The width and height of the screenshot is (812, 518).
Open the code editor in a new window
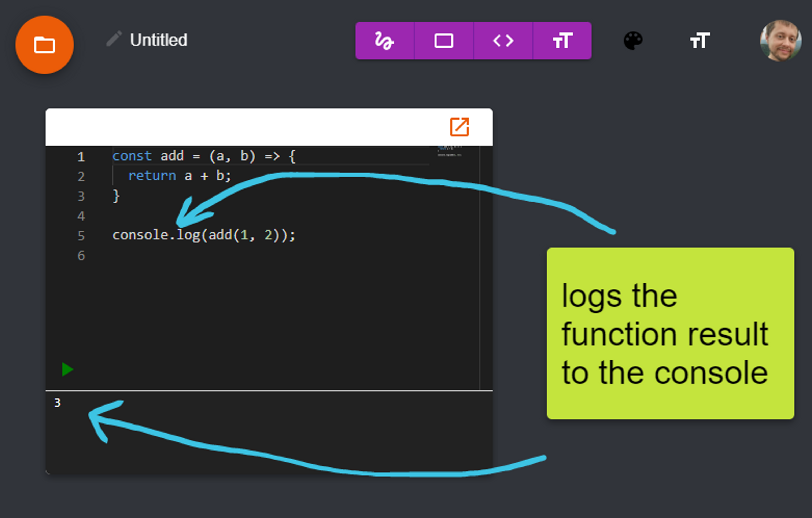[459, 127]
